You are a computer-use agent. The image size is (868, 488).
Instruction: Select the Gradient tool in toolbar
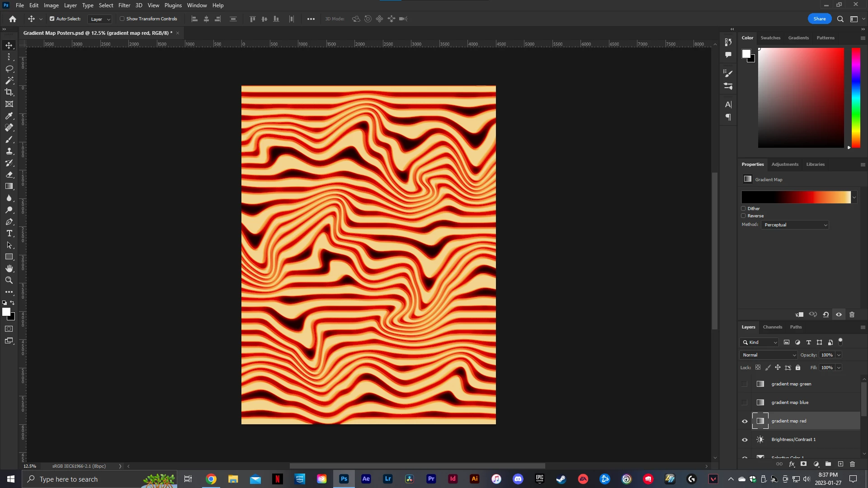point(9,186)
